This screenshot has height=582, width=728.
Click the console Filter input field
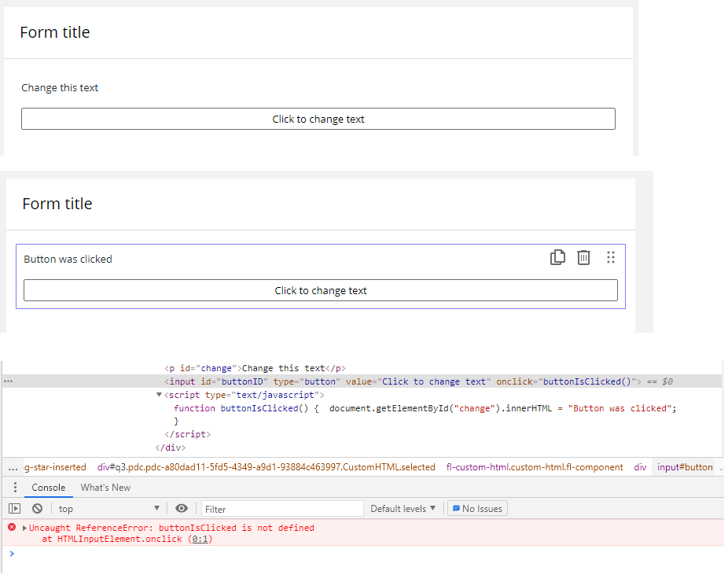point(282,509)
